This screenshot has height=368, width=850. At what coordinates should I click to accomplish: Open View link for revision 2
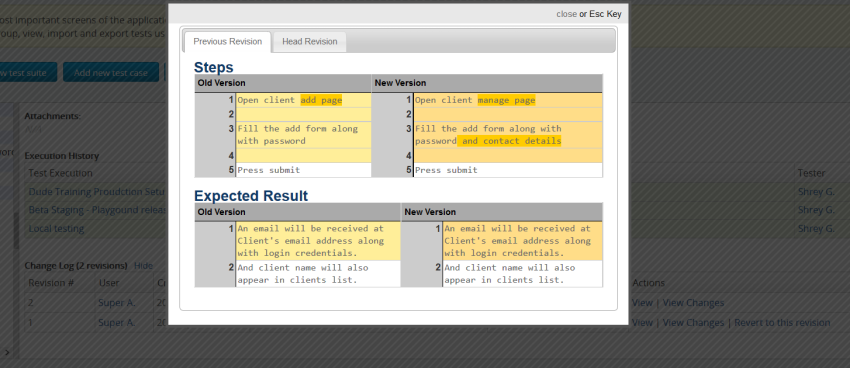pos(642,302)
